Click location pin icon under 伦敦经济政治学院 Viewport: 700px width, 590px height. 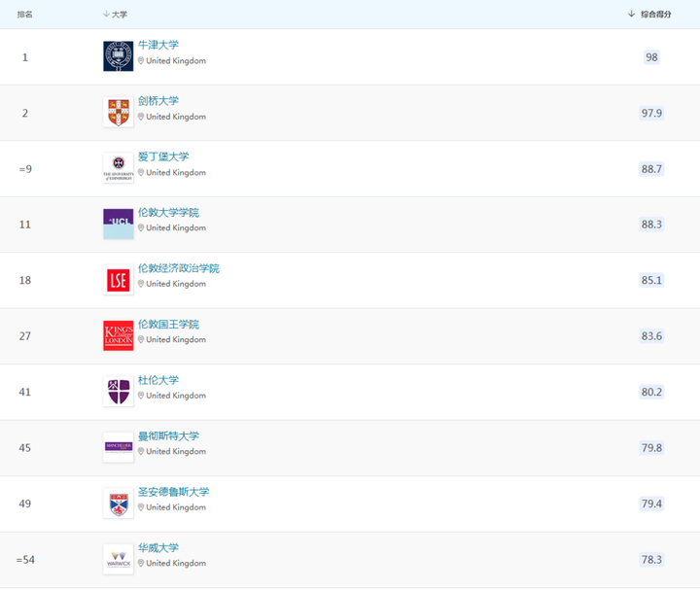coord(141,284)
